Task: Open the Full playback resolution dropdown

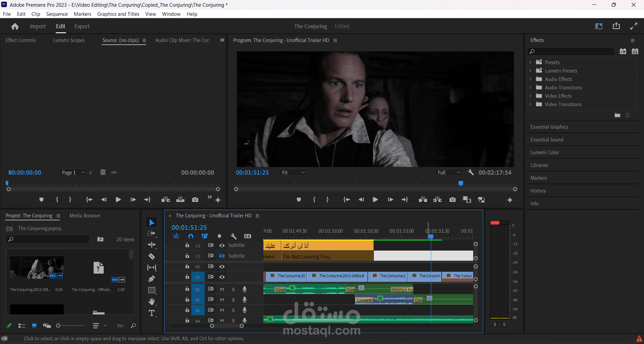Action: pyautogui.click(x=449, y=172)
